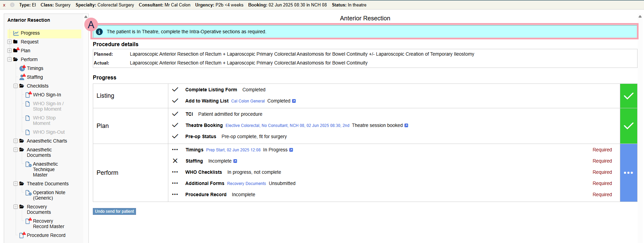The image size is (644, 243).
Task: Open link icon next to Theatre session booked
Action: [x=406, y=126]
